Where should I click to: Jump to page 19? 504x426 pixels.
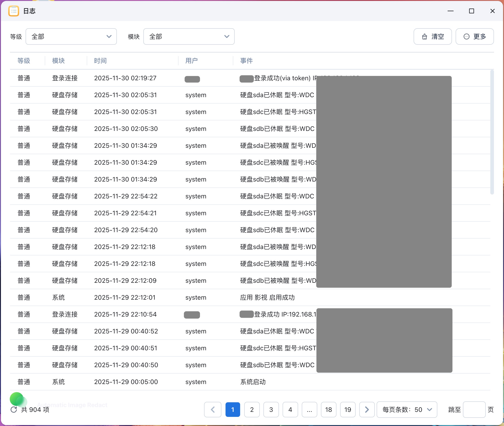[347, 410]
